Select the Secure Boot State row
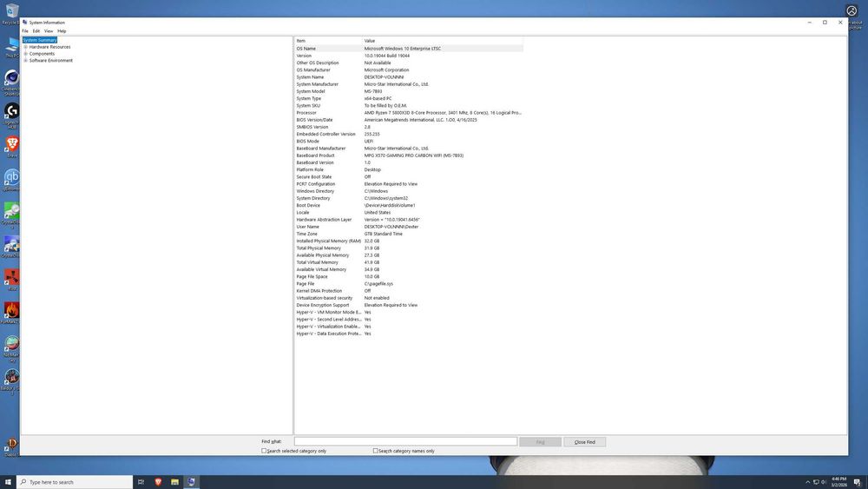Image resolution: width=868 pixels, height=489 pixels. 409,176
